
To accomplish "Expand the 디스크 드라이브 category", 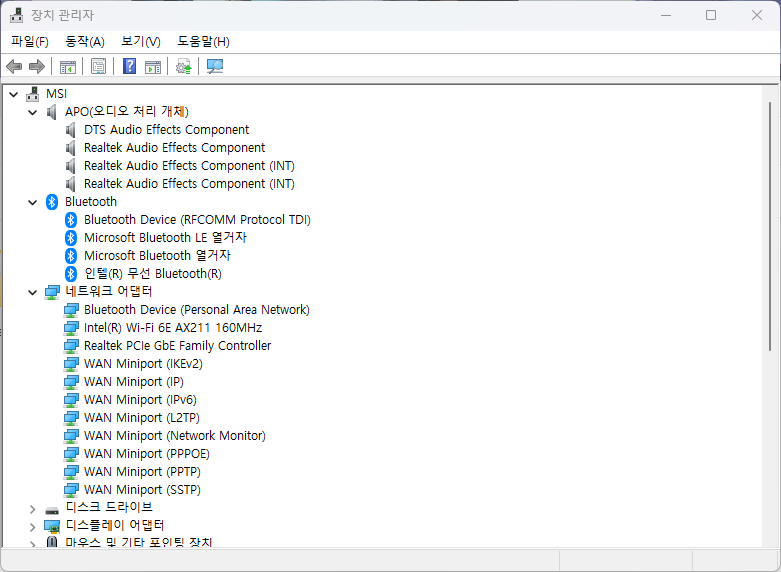I will pyautogui.click(x=33, y=509).
